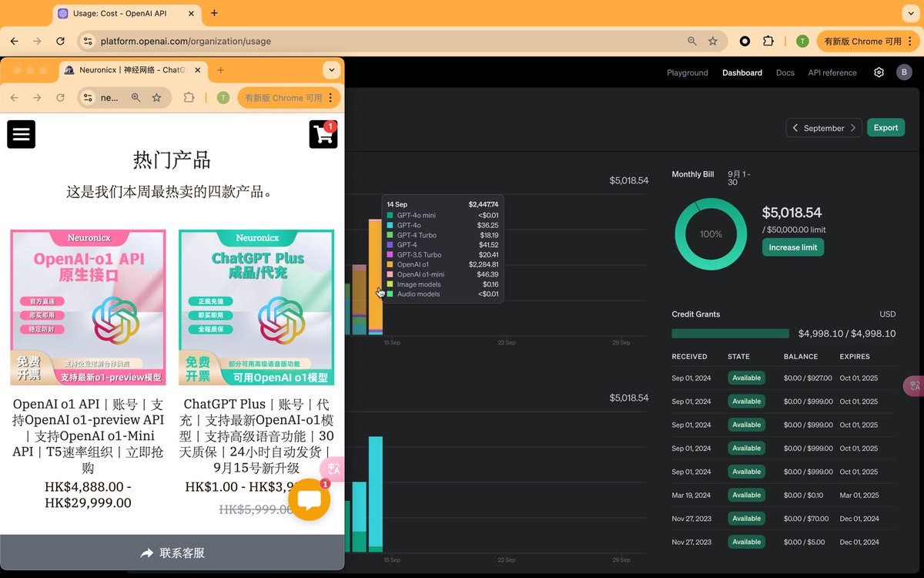This screenshot has width=924, height=578.
Task: Click monthly bill 100% donut chart
Action: point(711,234)
